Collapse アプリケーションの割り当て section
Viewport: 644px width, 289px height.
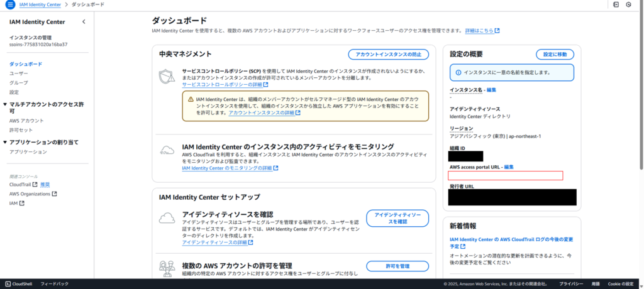click(x=5, y=143)
